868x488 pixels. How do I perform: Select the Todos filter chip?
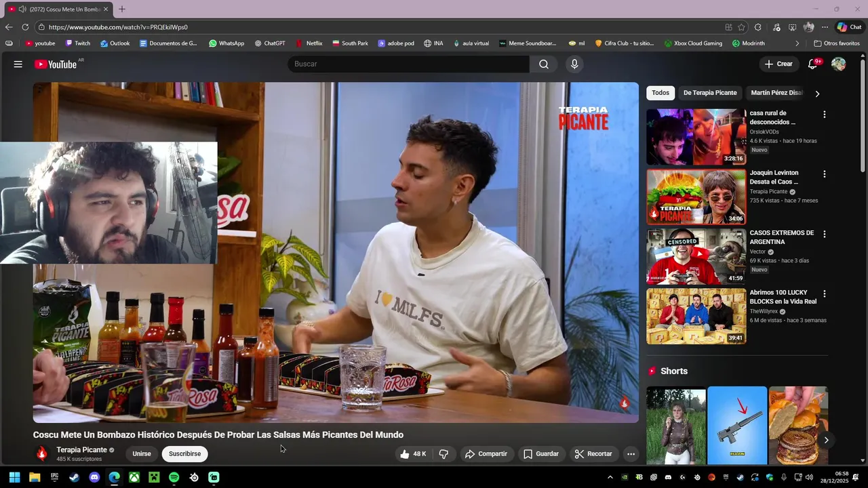(660, 93)
